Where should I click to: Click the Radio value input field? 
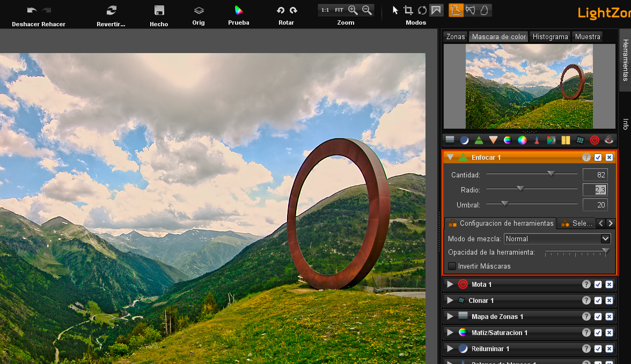(596, 189)
